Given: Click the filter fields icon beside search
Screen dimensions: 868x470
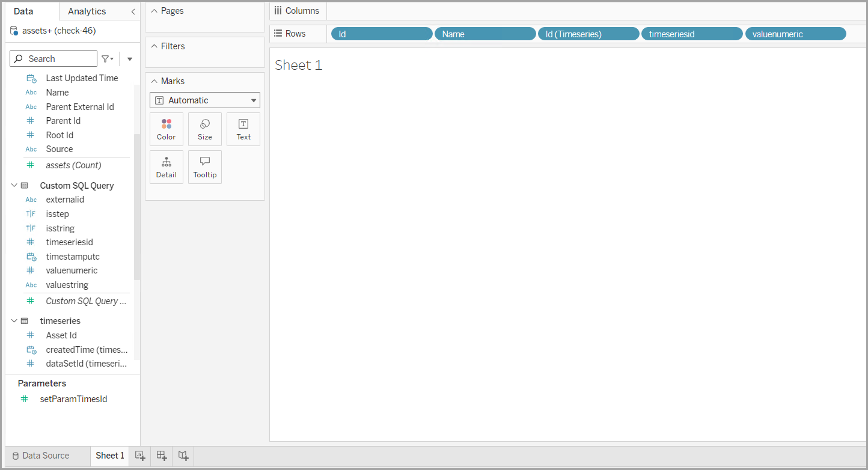Looking at the screenshot, I should (107, 59).
